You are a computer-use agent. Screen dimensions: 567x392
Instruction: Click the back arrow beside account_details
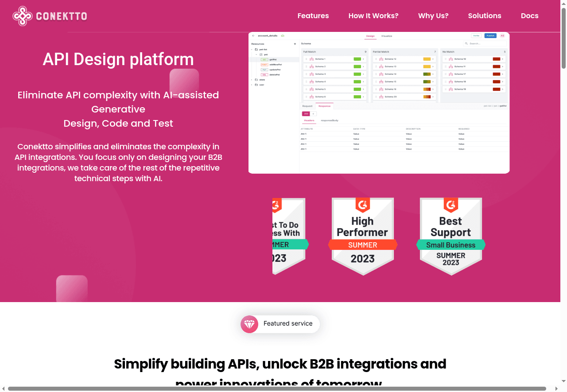(253, 35)
